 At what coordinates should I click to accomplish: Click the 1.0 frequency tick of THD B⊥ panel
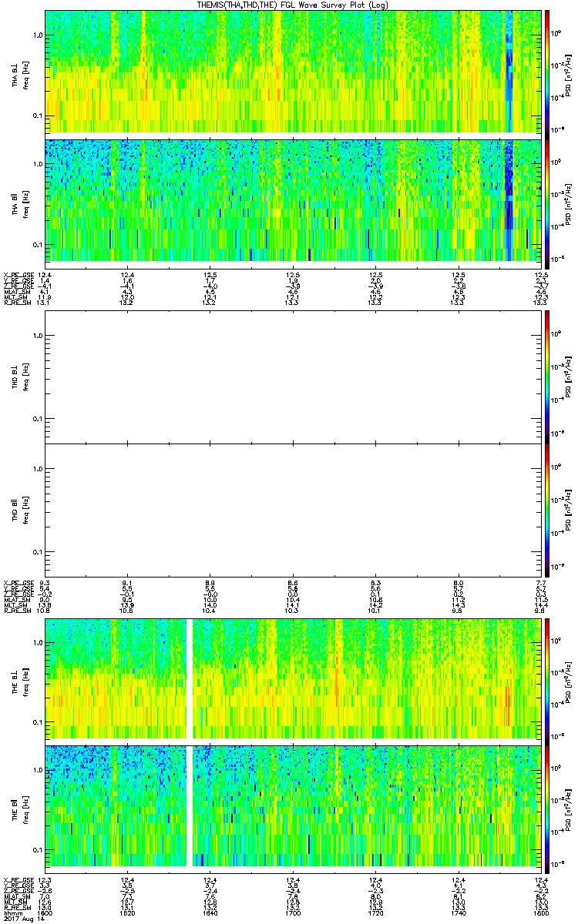tap(38, 336)
